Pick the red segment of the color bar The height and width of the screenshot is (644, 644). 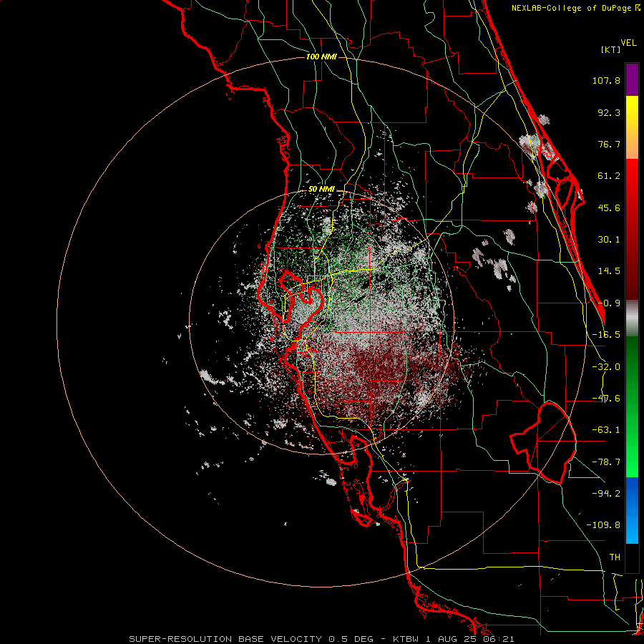pyautogui.click(x=632, y=229)
